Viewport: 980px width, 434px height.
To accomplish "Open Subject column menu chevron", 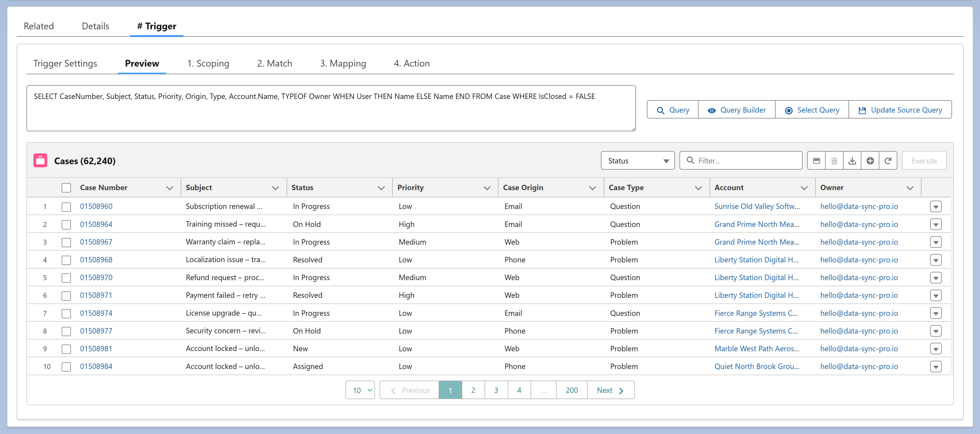I will point(276,188).
